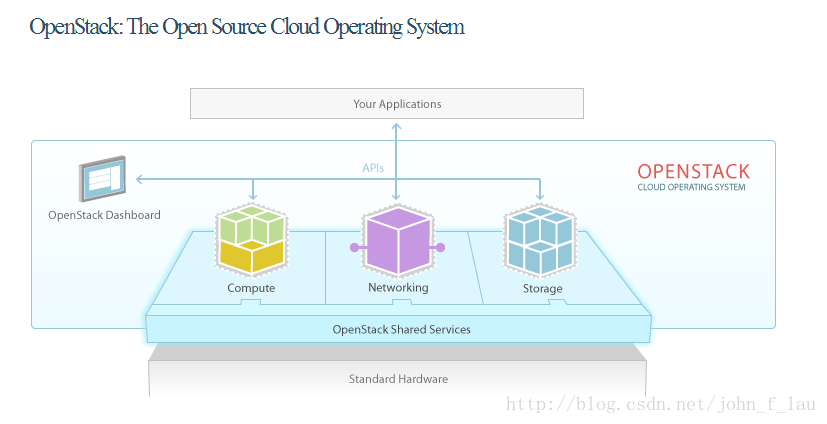Viewport: 827px width, 424px height.
Task: Click the APIs label
Action: tap(373, 168)
